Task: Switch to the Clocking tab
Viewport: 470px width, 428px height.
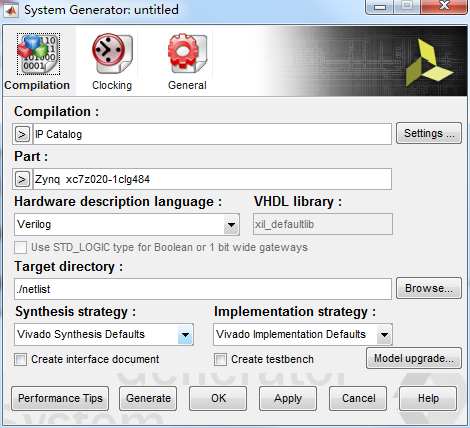Action: point(112,62)
